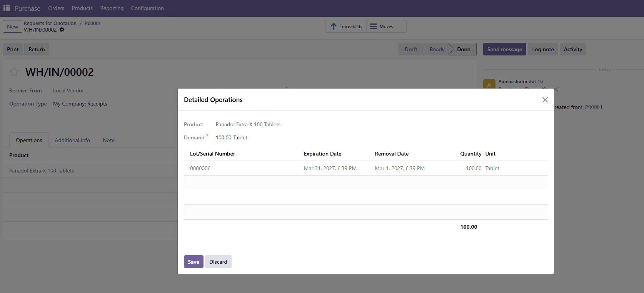Click the Return button
Screen dimensions: 644x293
[x=37, y=49]
